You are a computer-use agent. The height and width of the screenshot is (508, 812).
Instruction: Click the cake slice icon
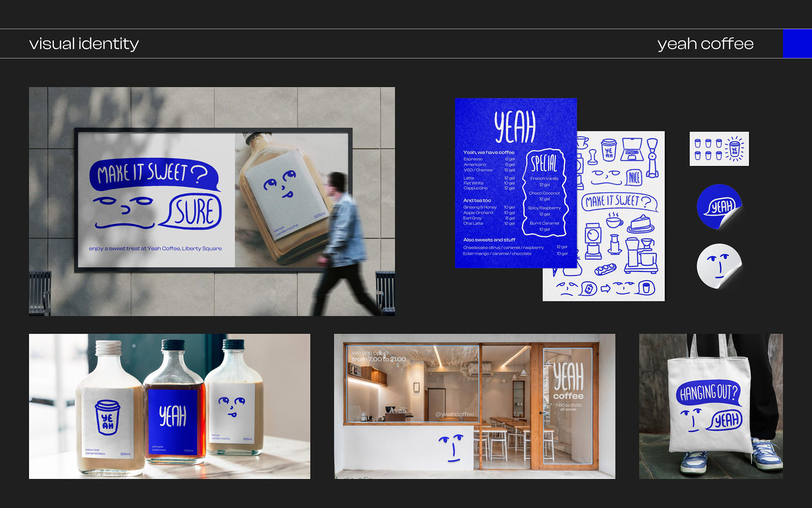coord(642,224)
